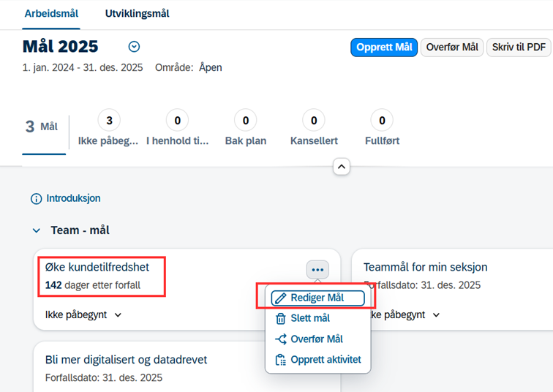Open the Mål 2025 plan dropdown
This screenshot has width=553, height=392.
point(134,47)
